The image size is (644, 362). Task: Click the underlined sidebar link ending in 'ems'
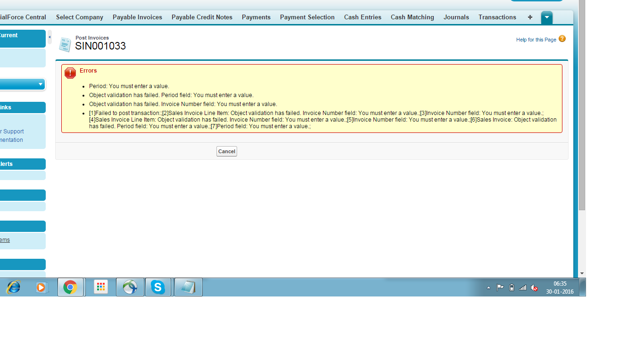pyautogui.click(x=5, y=240)
